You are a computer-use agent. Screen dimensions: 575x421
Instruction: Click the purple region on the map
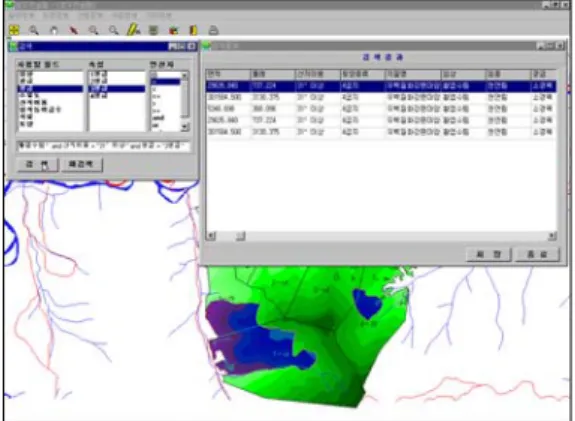(219, 315)
